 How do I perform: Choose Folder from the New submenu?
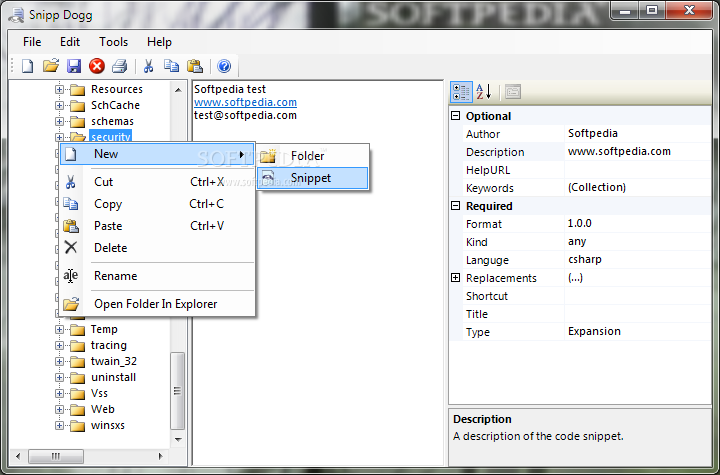coord(312,156)
